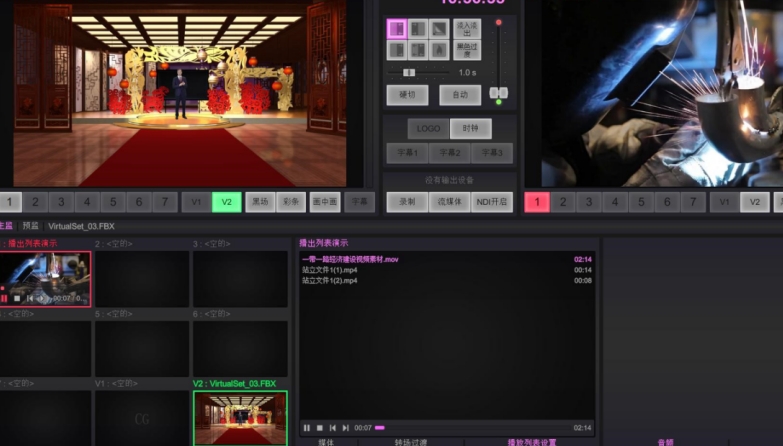Turn on NDI开启 output
The height and width of the screenshot is (446, 783).
click(x=492, y=202)
